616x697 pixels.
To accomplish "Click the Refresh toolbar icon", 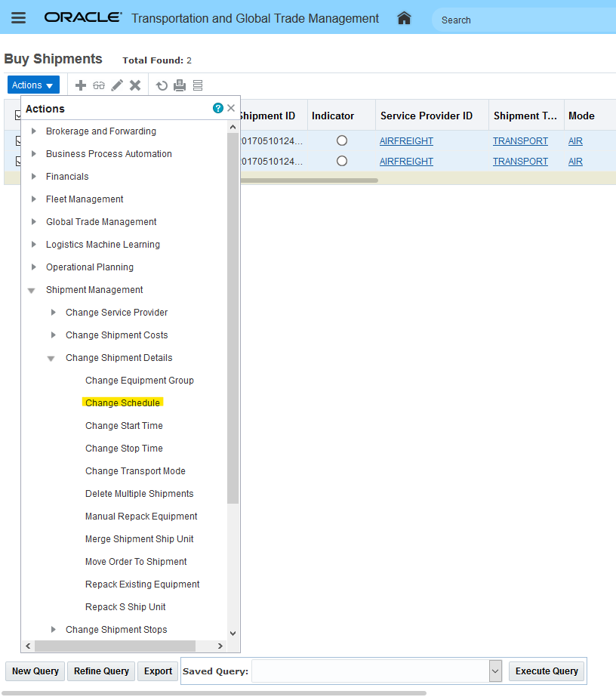I will click(x=162, y=85).
